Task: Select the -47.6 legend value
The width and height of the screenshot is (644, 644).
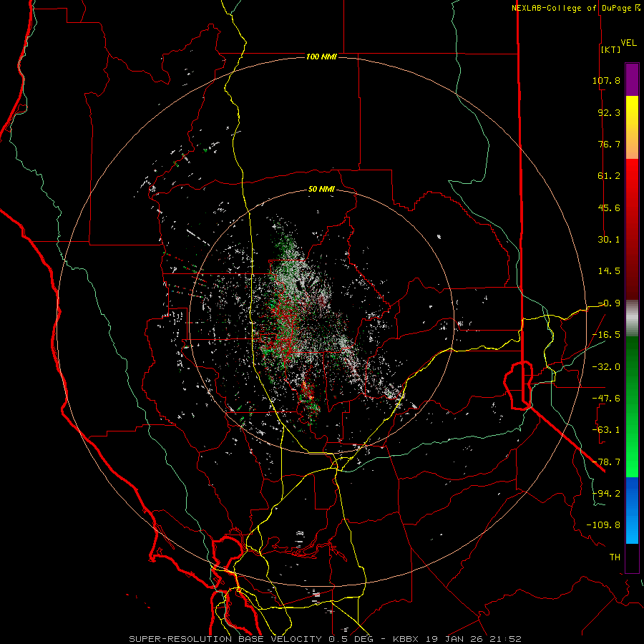Action: 606,399
